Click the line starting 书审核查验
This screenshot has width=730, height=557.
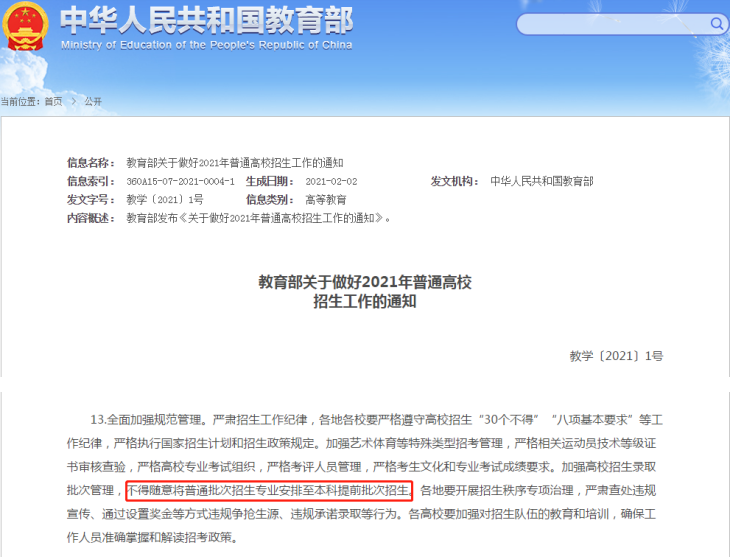[361, 467]
